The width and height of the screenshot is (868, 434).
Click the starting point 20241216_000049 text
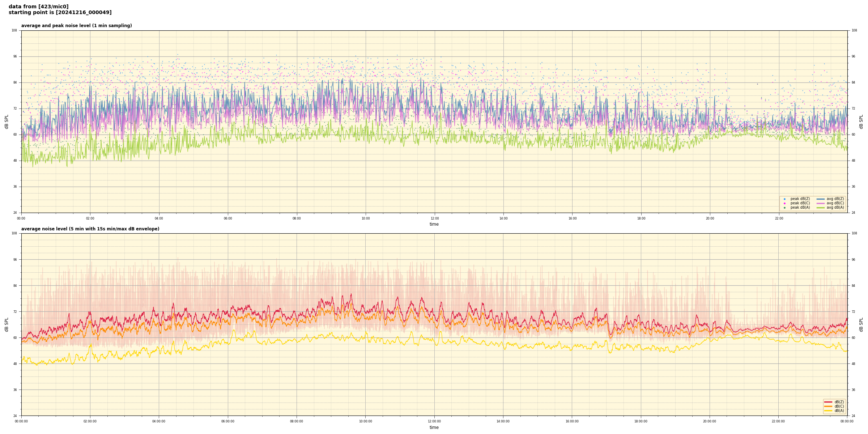[60, 13]
